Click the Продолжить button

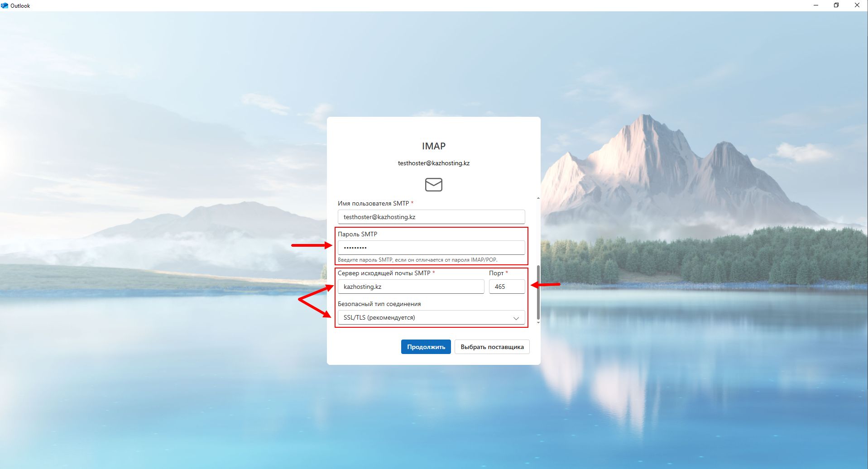pyautogui.click(x=426, y=347)
